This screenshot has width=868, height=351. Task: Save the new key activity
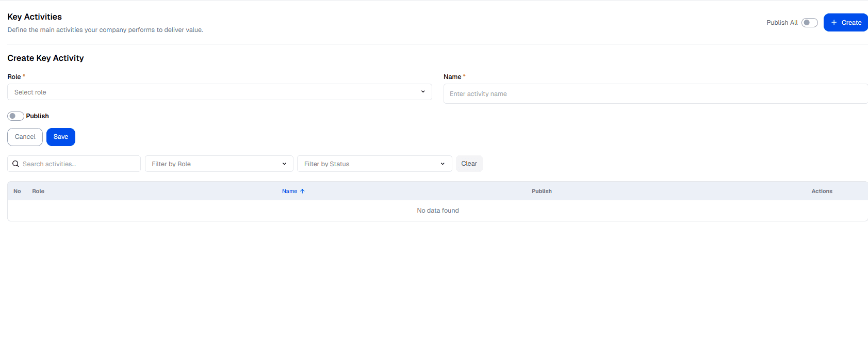point(61,137)
